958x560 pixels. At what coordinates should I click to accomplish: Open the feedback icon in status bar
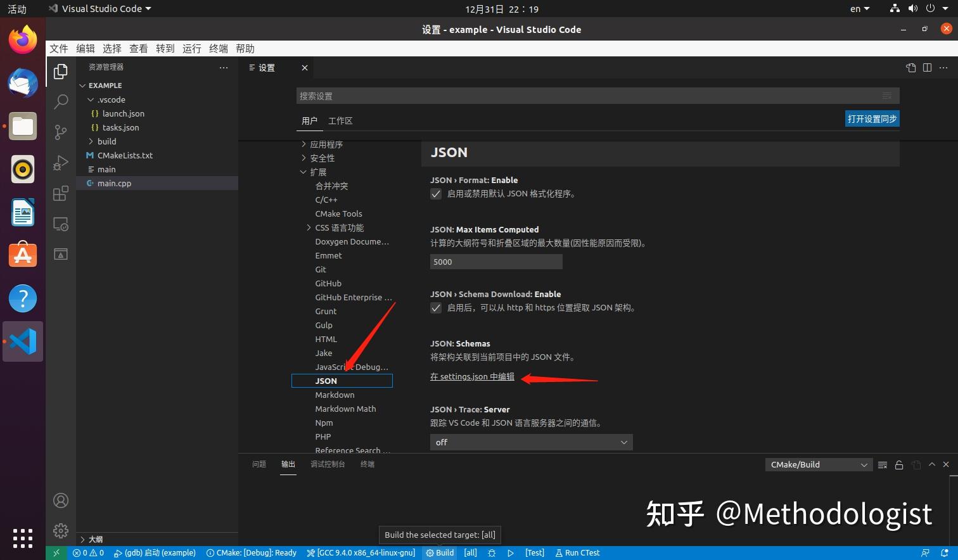pos(926,553)
